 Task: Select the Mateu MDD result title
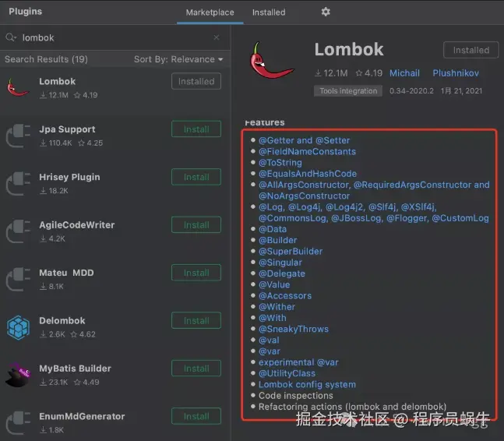(x=66, y=273)
